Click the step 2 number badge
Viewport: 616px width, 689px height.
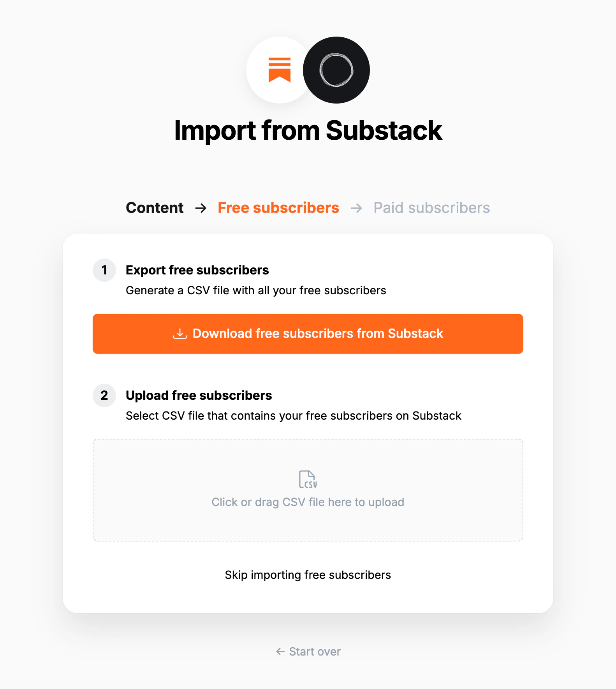click(x=104, y=395)
